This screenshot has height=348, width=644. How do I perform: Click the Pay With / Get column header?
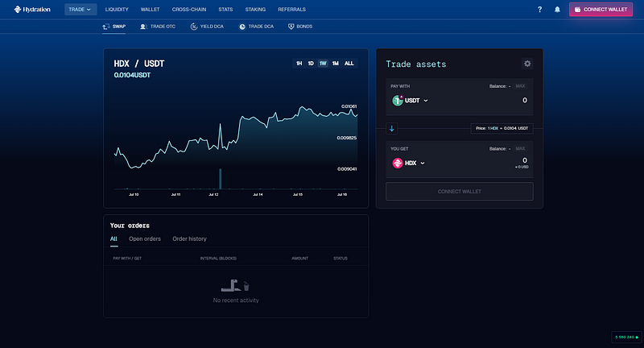pos(127,259)
